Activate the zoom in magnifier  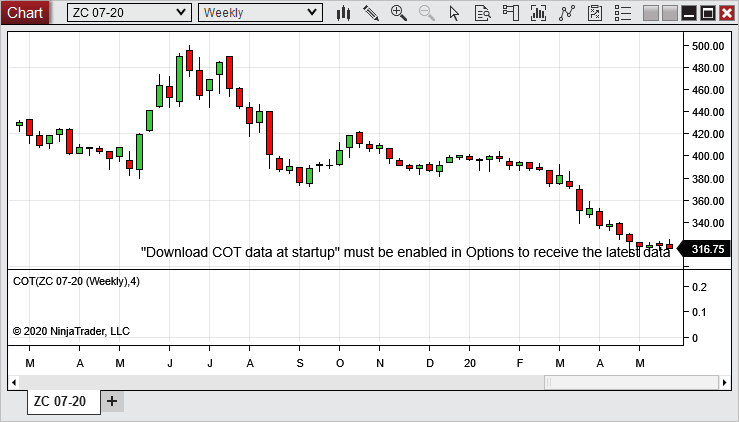tap(399, 13)
